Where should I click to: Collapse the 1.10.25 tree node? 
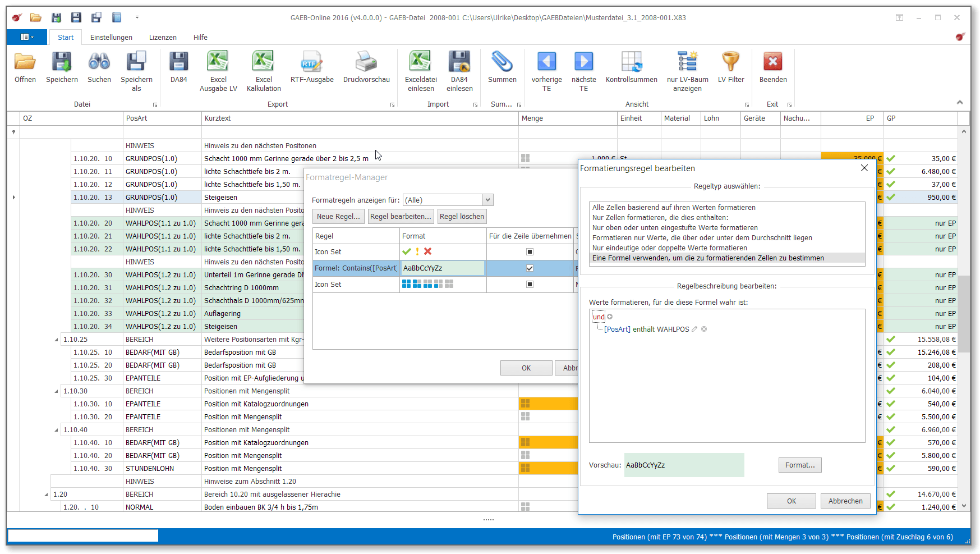pos(56,340)
